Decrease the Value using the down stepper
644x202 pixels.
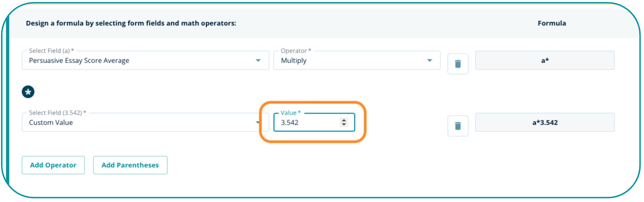pos(344,125)
